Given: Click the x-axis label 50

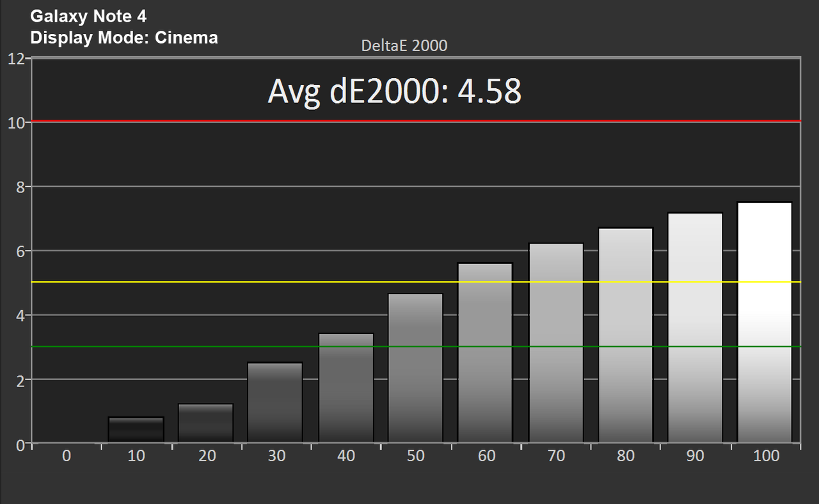Looking at the screenshot, I should [417, 456].
